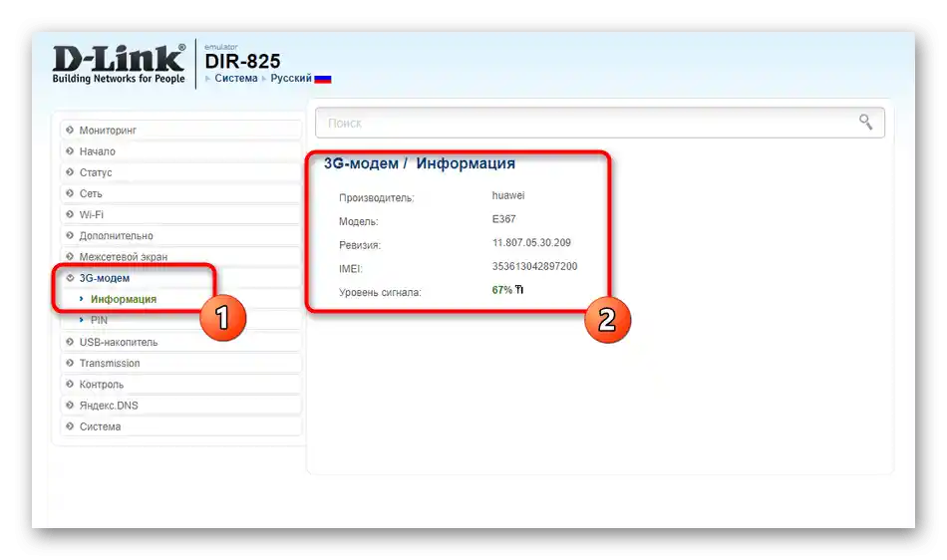
Task: Click the Building Networks for People tagline
Action: [119, 79]
